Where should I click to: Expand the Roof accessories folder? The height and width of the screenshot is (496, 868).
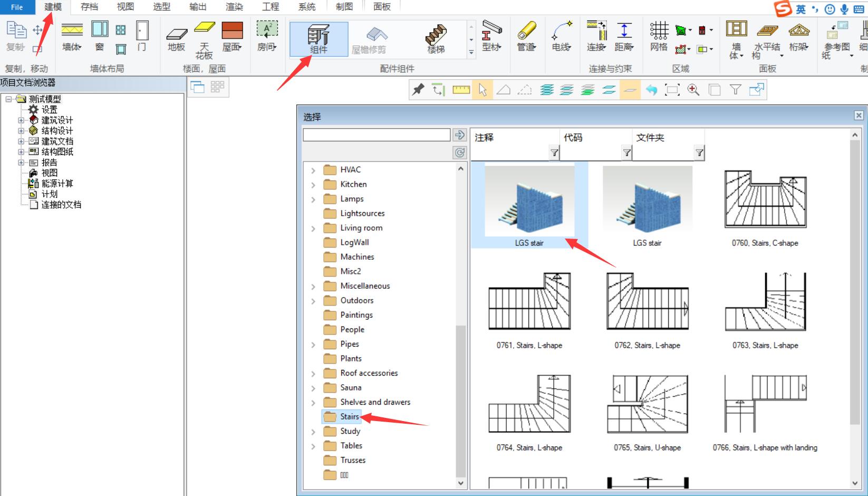[313, 374]
